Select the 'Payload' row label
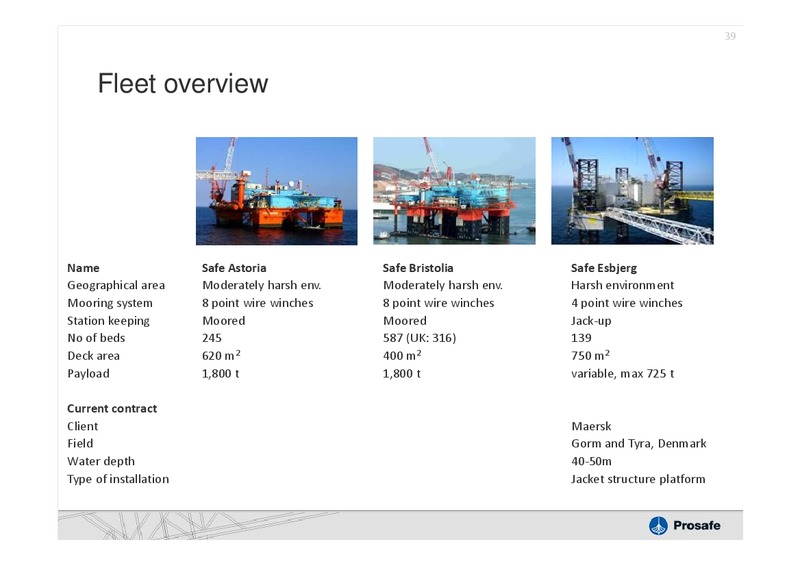 coord(88,374)
